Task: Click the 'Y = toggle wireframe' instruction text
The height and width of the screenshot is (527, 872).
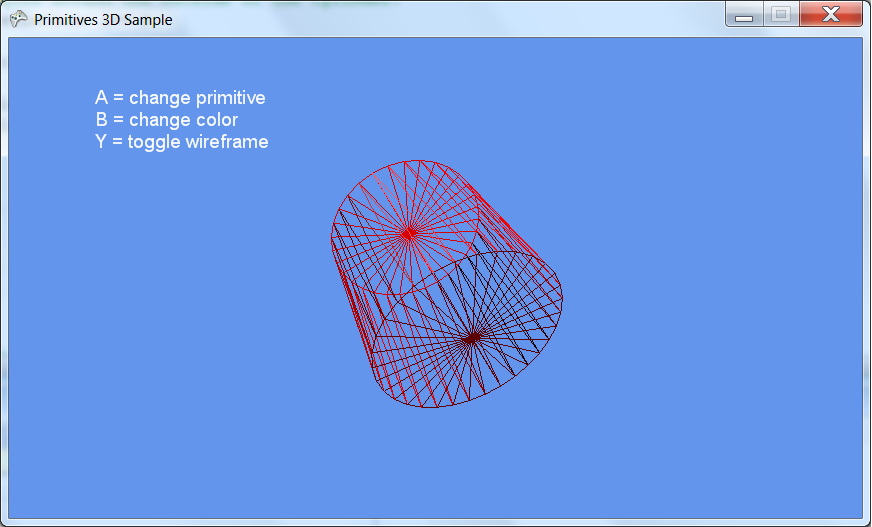Action: click(x=182, y=142)
